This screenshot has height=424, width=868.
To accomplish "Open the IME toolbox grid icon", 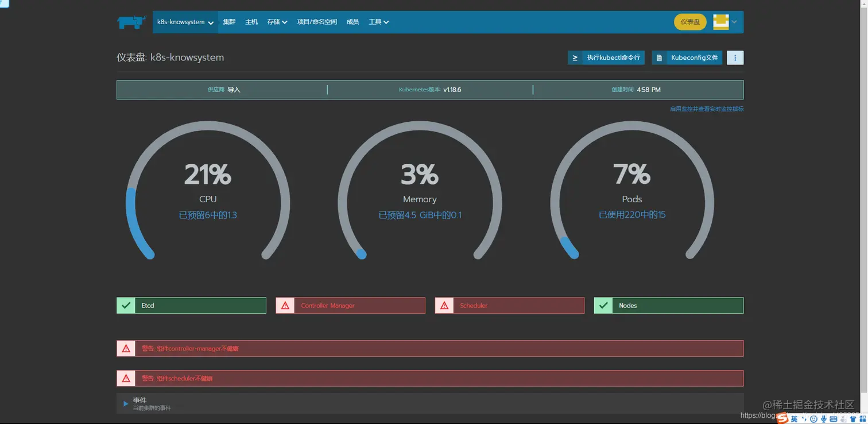I will tap(862, 419).
